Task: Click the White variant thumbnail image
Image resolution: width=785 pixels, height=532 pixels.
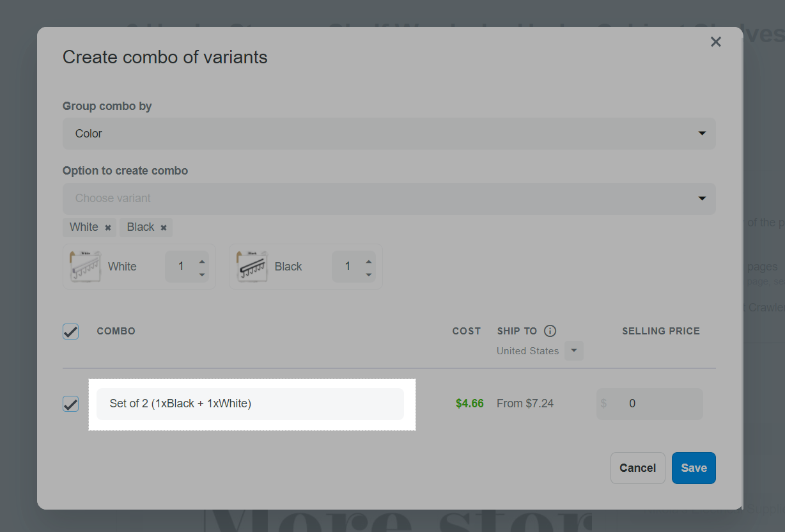Action: pos(85,267)
